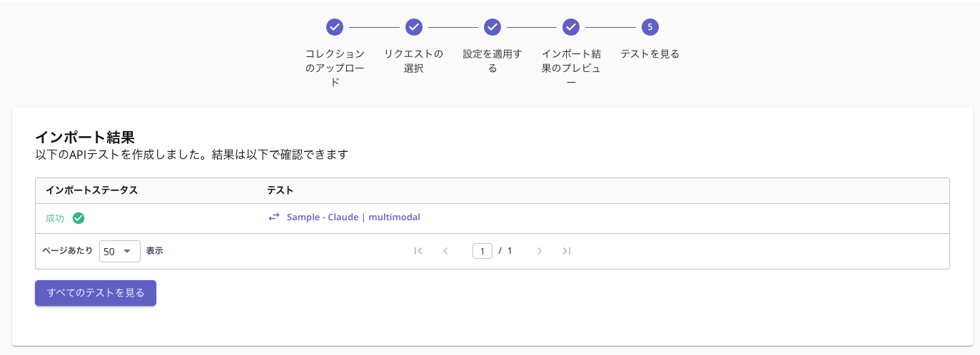Click the 以下のAPIテストを作成しました description text

(191, 155)
